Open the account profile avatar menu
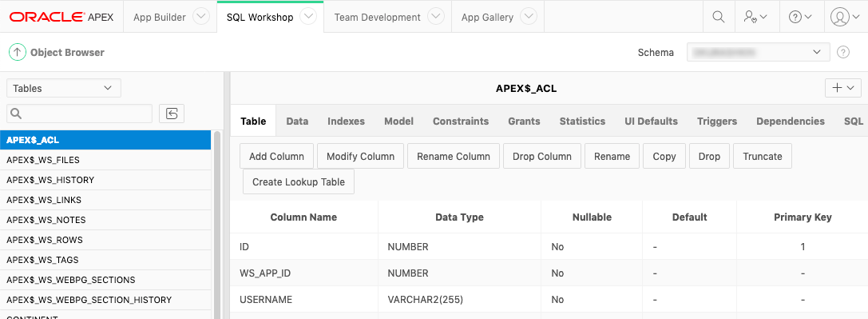The image size is (868, 319). coord(846,17)
